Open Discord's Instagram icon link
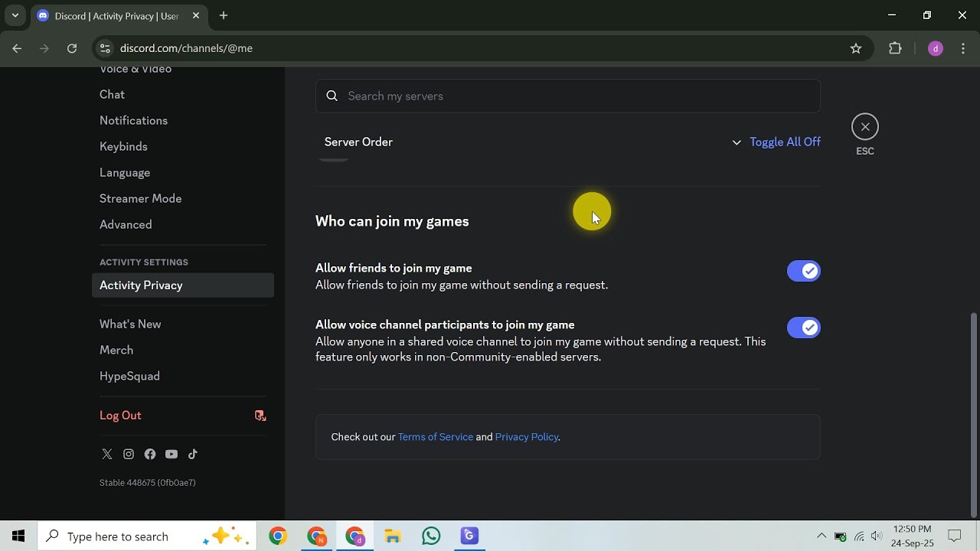 coord(129,454)
